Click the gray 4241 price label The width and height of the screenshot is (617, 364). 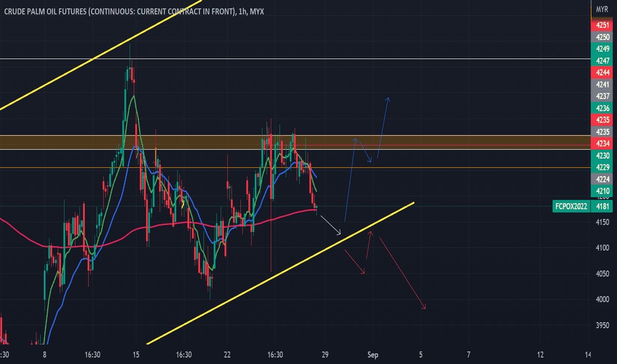pyautogui.click(x=602, y=84)
